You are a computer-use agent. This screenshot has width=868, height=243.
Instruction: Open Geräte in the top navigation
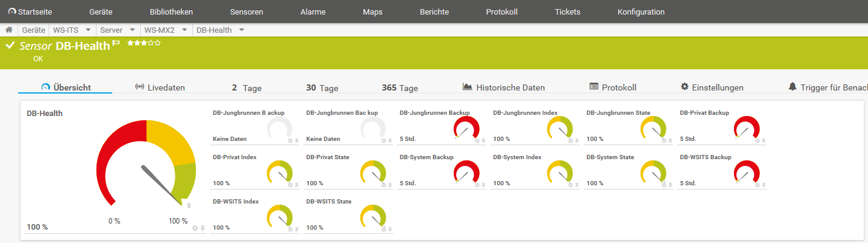tap(101, 12)
